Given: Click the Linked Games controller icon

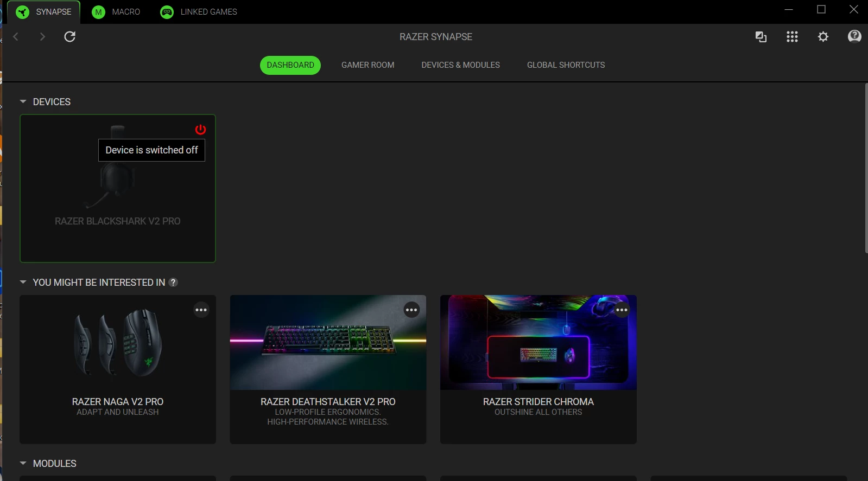Looking at the screenshot, I should [167, 12].
